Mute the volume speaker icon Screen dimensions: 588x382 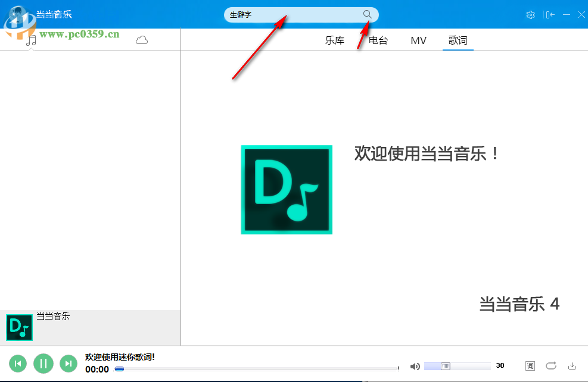[x=415, y=366]
